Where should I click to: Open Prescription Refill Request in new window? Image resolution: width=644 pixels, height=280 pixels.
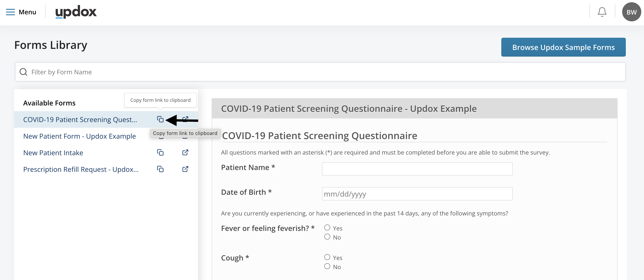185,169
